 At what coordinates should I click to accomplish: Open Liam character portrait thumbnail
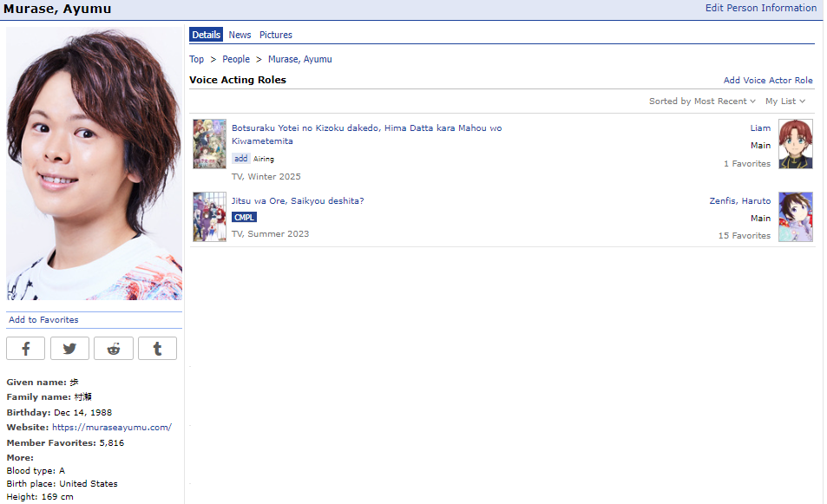(796, 144)
